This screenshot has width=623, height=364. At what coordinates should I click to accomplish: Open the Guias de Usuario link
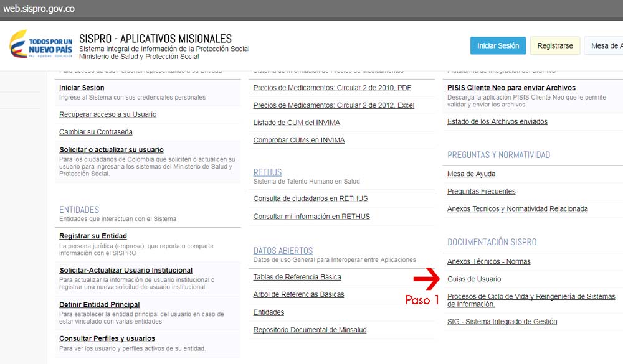coord(473,279)
